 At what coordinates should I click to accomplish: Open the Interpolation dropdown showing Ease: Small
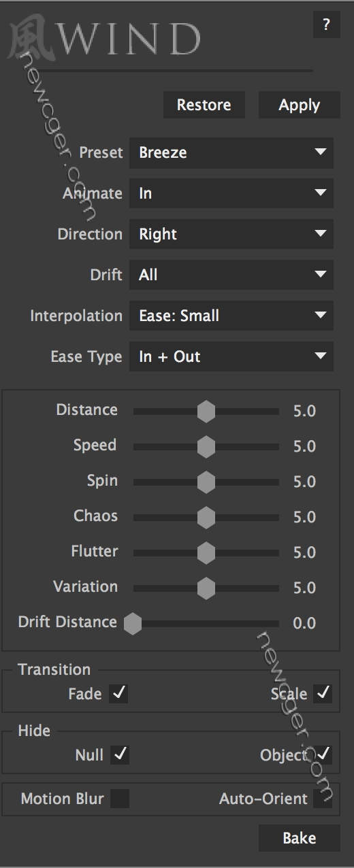[231, 316]
